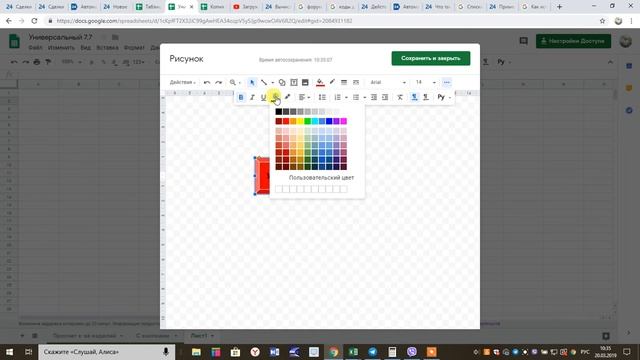Decrease the text indent

373,97
